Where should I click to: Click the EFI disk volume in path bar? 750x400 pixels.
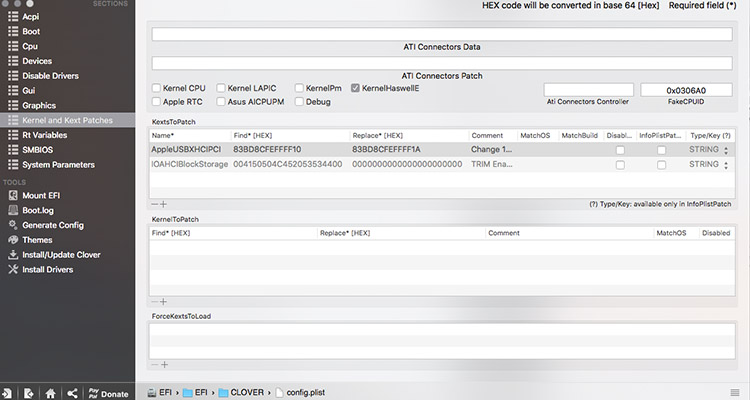160,392
